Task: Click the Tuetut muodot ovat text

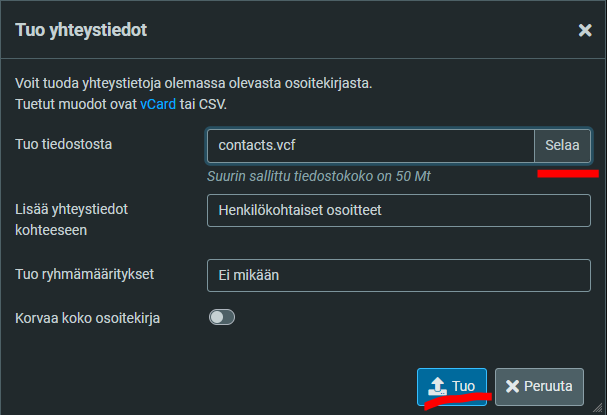Action: coord(76,104)
